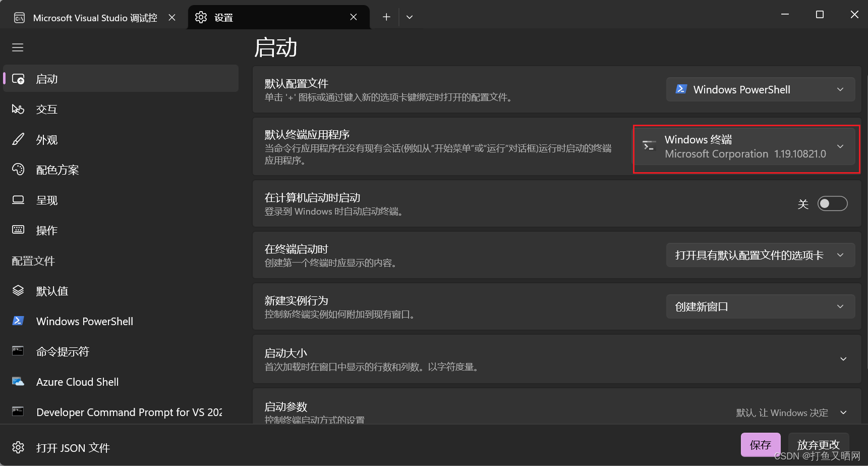Click the 默认, 让 Windows 决定 value text
This screenshot has height=466, width=868.
point(782,412)
